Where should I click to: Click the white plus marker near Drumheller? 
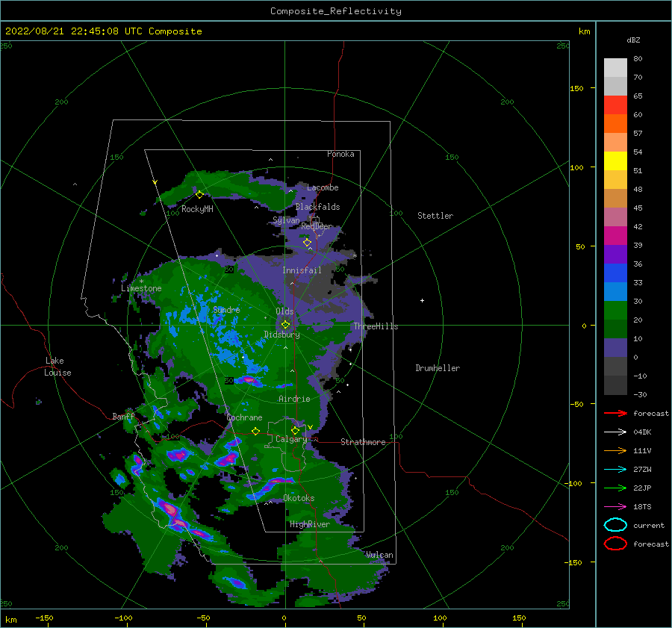pyautogui.click(x=422, y=300)
